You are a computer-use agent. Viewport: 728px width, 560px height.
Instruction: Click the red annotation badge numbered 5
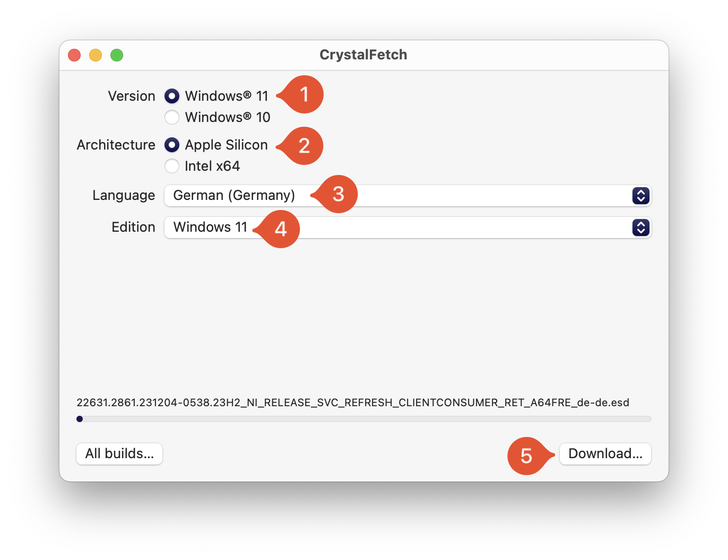[x=526, y=456]
